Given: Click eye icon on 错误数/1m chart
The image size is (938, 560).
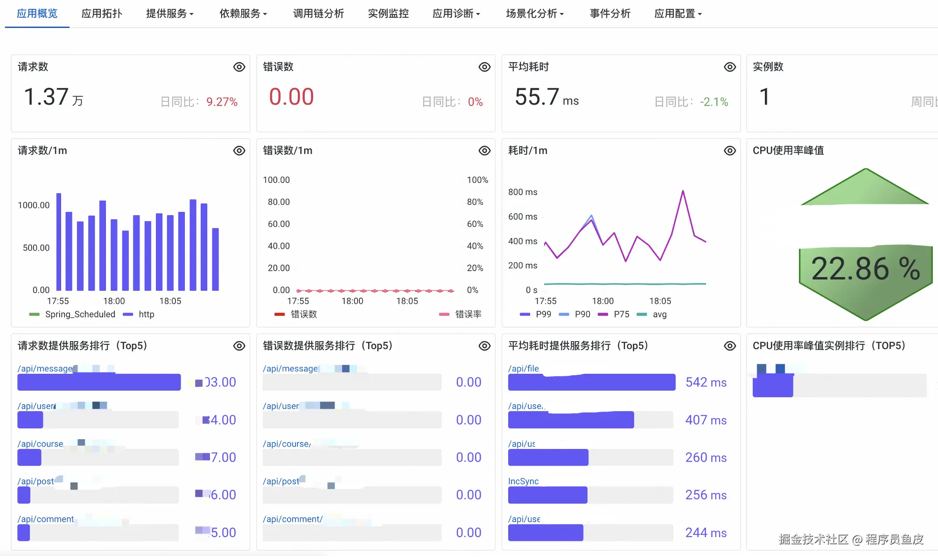Looking at the screenshot, I should pyautogui.click(x=484, y=150).
